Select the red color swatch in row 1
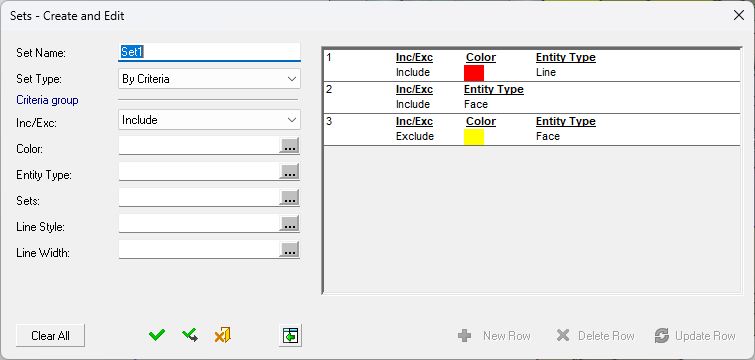755x360 pixels. pyautogui.click(x=474, y=73)
